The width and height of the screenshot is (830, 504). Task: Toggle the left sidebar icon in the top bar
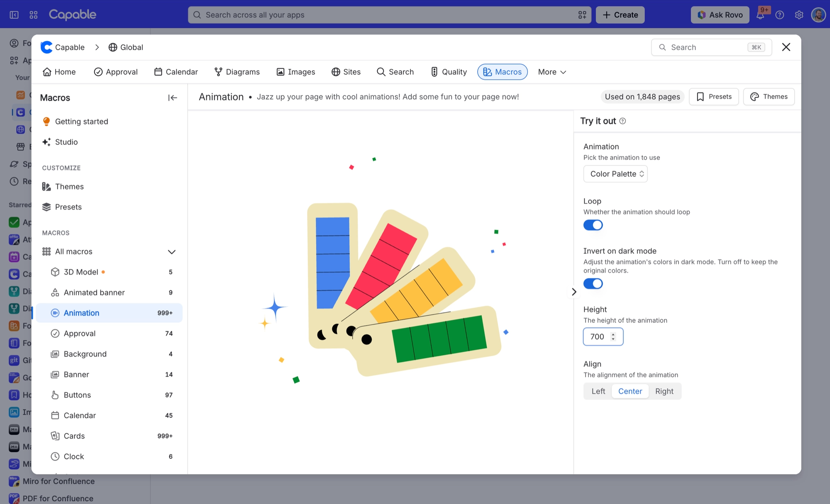click(14, 15)
